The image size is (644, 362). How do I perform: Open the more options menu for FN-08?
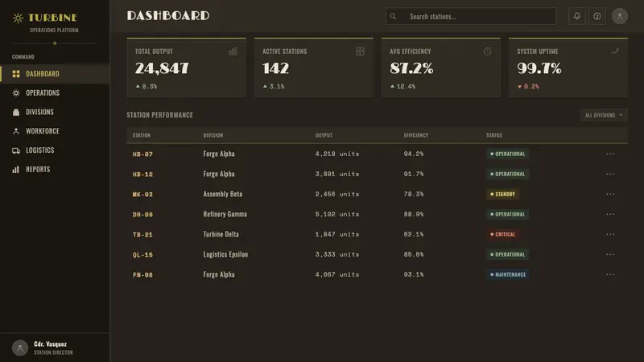point(610,274)
